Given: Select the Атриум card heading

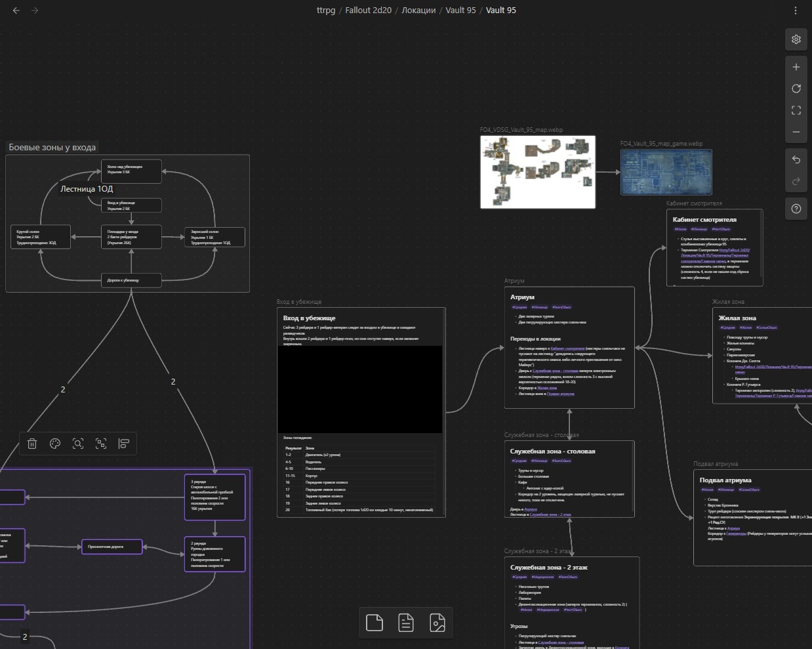Looking at the screenshot, I should pos(522,297).
